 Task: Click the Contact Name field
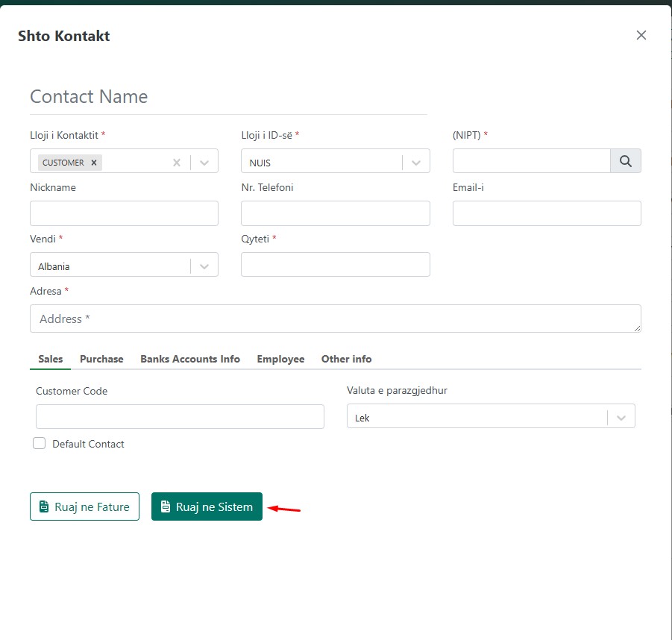coord(227,97)
